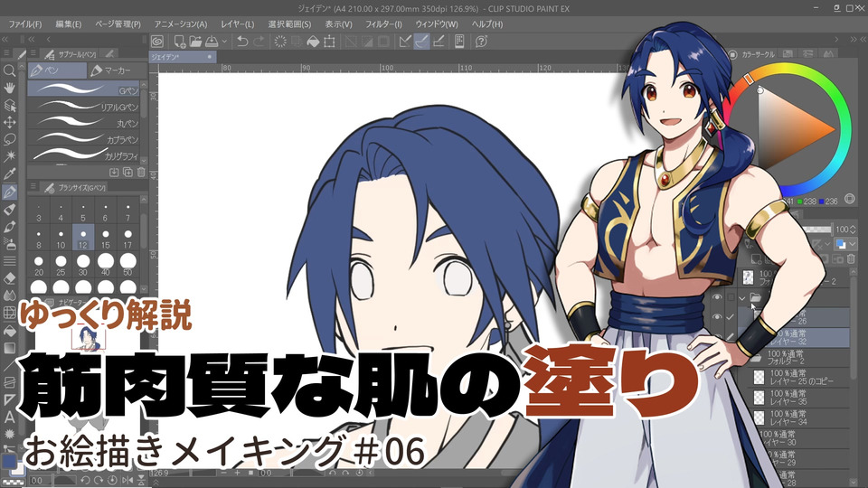Choose the 丸ペン sub tool

[83, 122]
